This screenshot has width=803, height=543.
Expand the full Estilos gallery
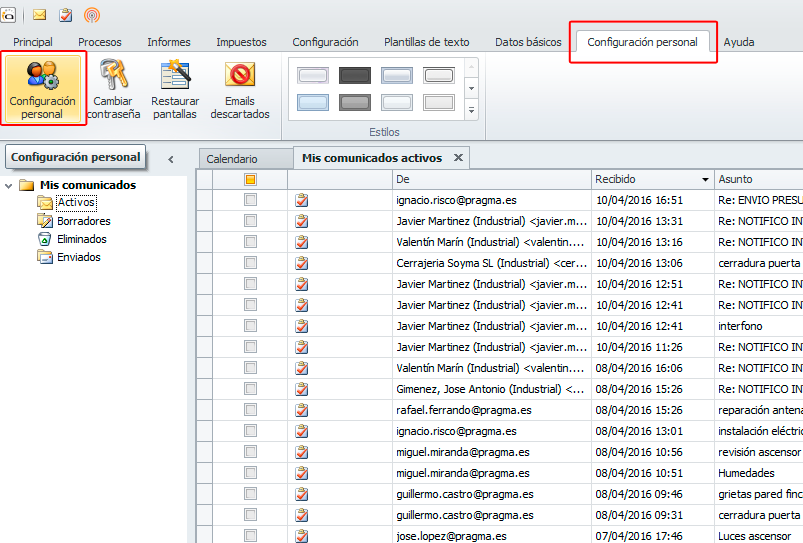pyautogui.click(x=471, y=110)
